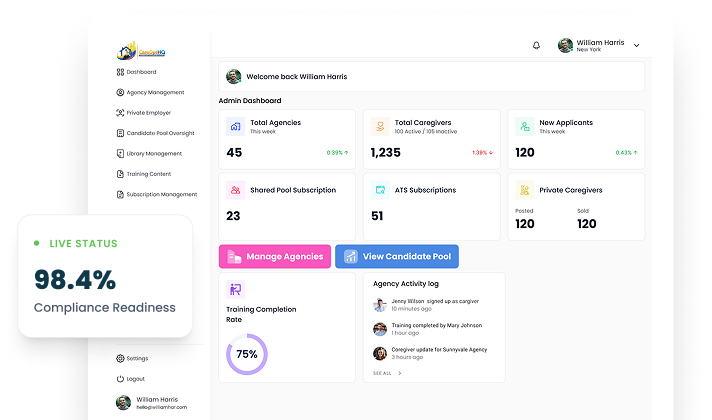Screen dimensions: 712x420
Task: Click the 0.39% agencies growth indicator
Action: coord(337,153)
